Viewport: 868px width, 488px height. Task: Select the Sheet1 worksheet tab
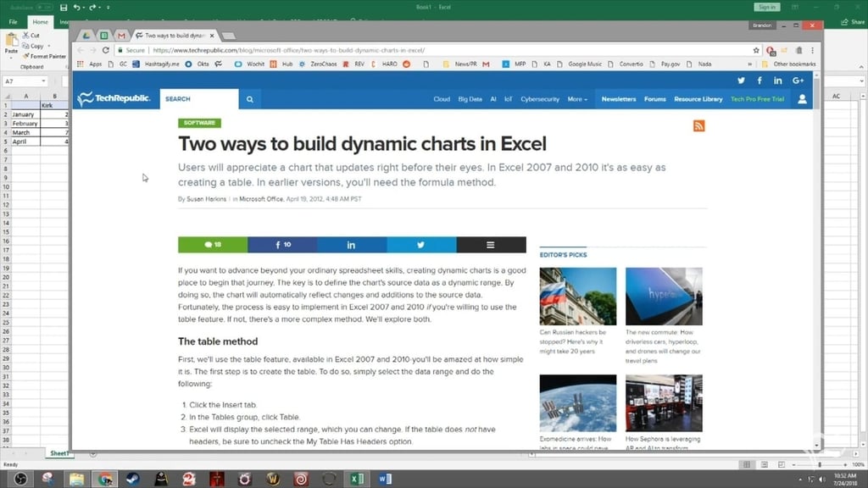click(x=58, y=454)
